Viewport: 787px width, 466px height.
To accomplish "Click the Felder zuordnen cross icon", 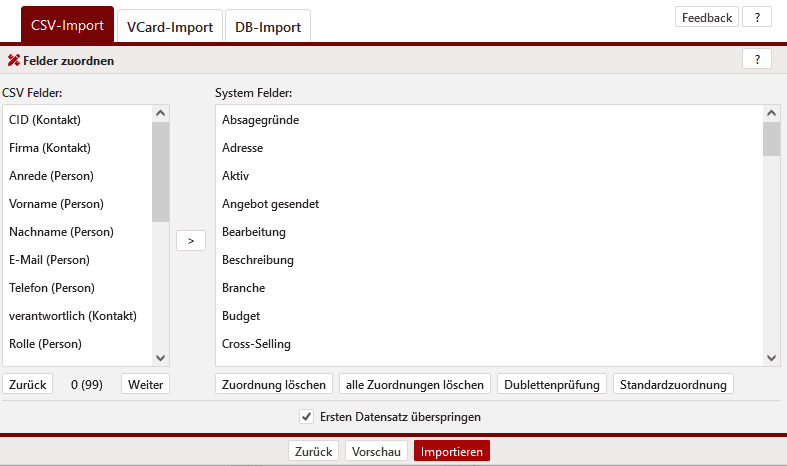I will click(x=14, y=61).
